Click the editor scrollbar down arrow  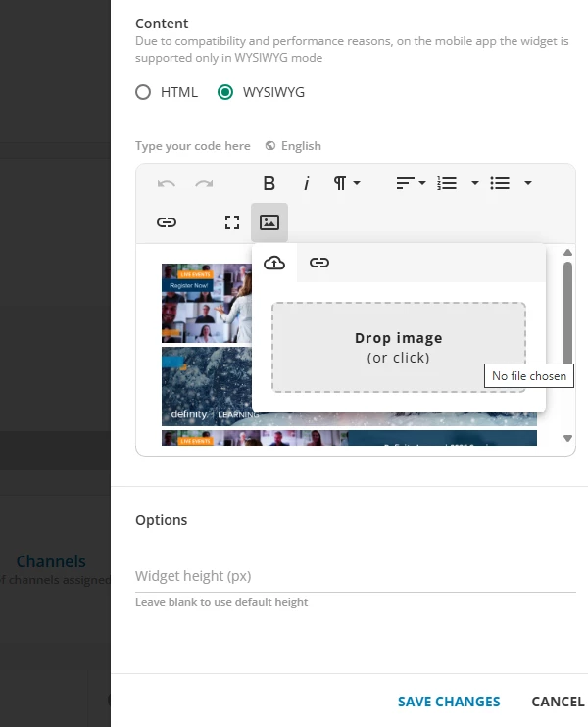point(567,438)
